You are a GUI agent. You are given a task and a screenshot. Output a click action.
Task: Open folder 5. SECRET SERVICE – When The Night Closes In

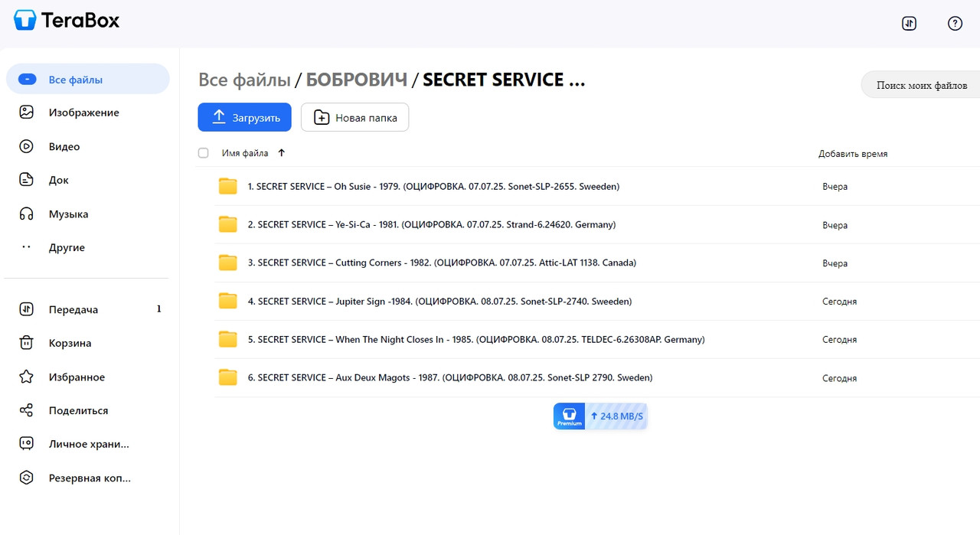tap(476, 339)
